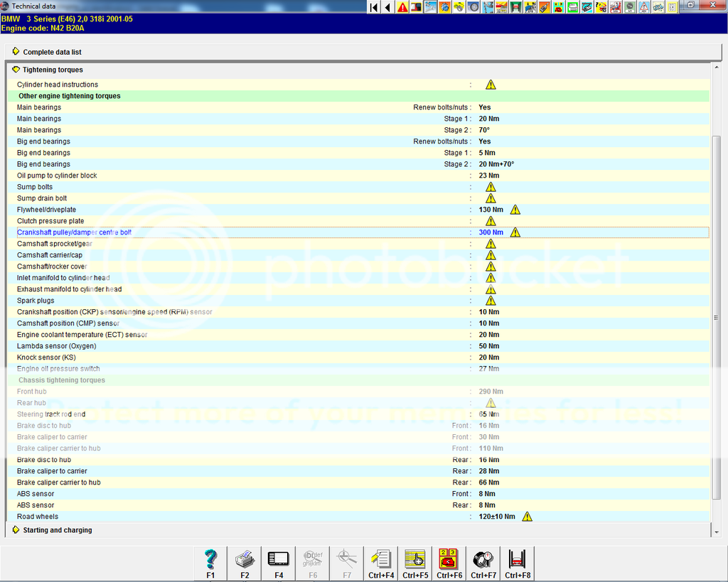Open the question mark car fault toolbar icon
The image size is (728, 582).
601,7
